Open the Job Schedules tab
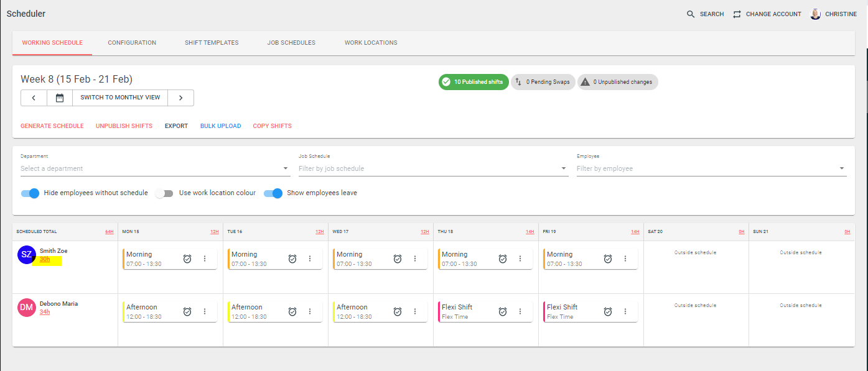 click(291, 43)
